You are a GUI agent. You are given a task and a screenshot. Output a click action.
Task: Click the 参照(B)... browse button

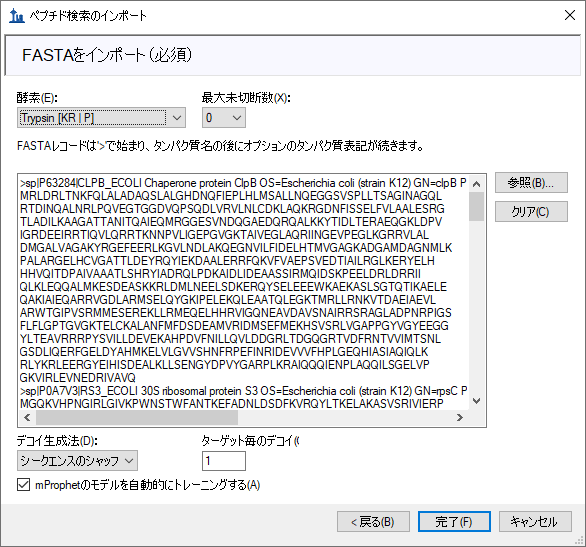pos(531,183)
